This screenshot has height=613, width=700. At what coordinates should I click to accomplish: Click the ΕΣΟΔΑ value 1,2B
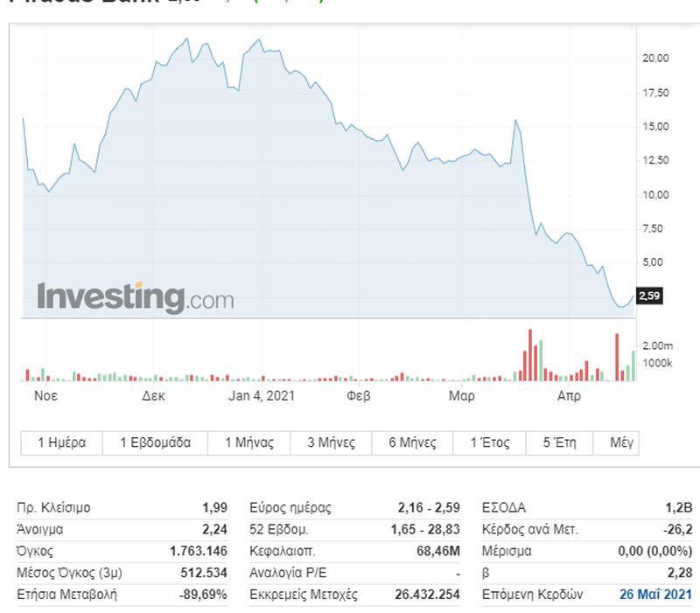point(679,508)
